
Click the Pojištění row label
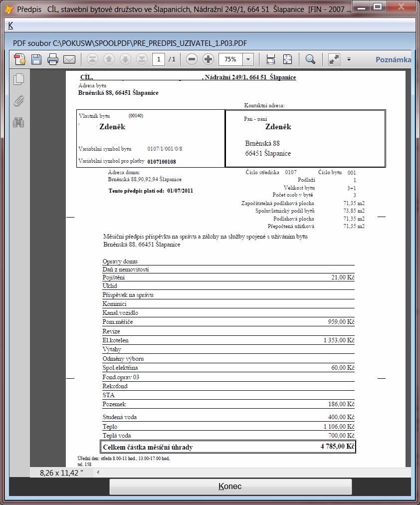[114, 277]
